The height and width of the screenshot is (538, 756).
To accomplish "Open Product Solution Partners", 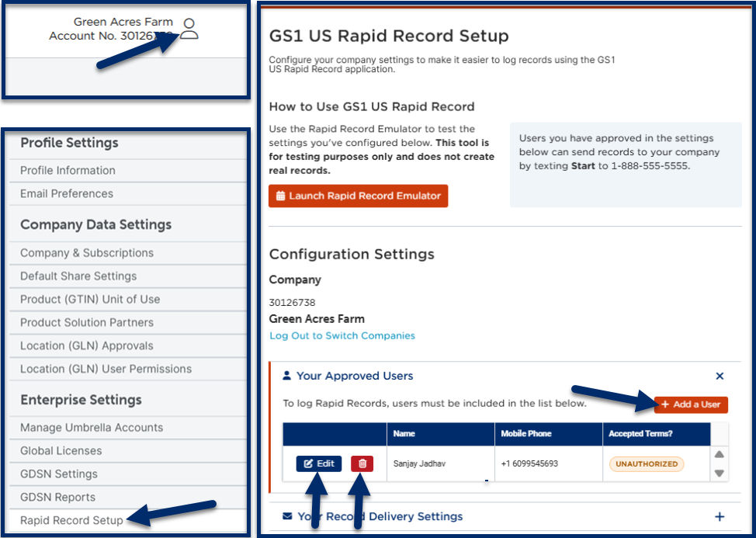I will click(128, 322).
